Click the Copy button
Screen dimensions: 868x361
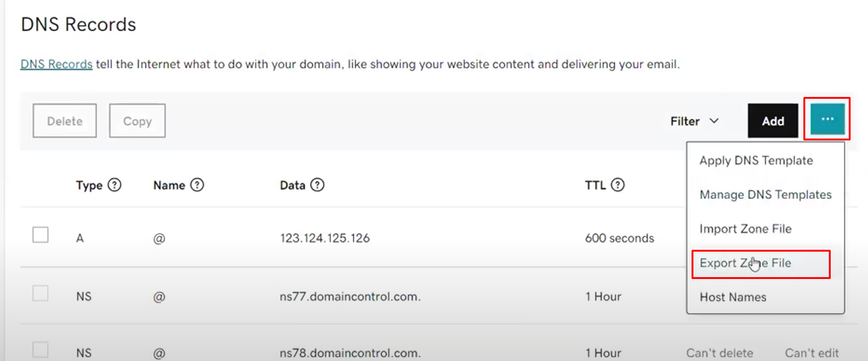[x=137, y=121]
